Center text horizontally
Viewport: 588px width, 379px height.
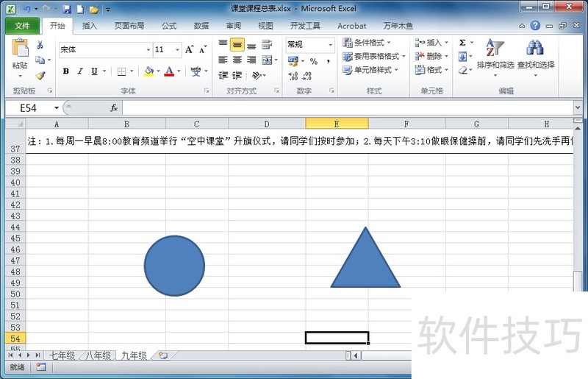click(237, 60)
